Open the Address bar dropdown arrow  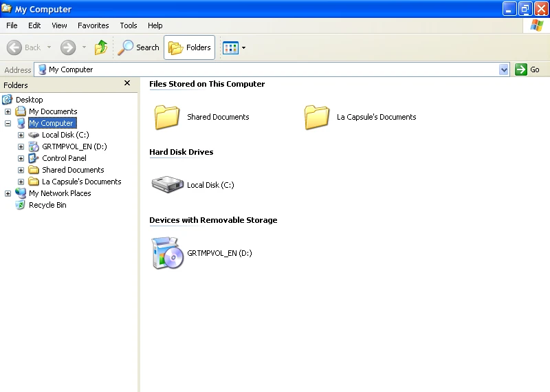504,69
